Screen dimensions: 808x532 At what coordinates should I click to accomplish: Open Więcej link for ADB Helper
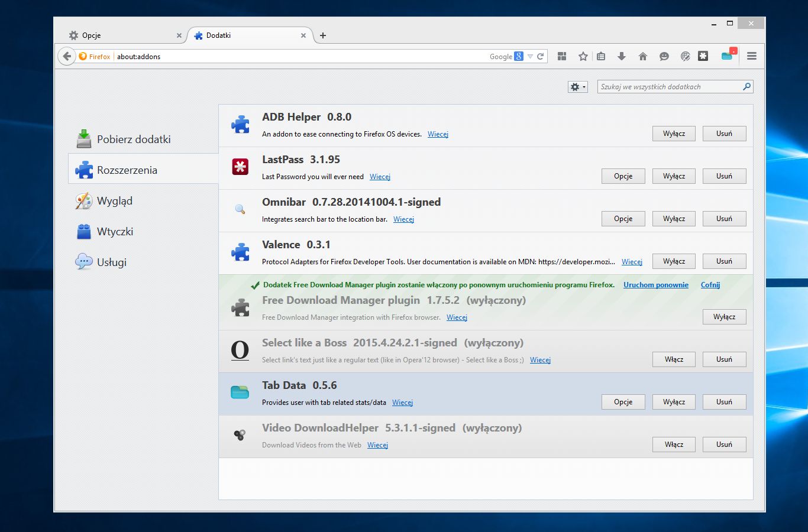pos(438,134)
